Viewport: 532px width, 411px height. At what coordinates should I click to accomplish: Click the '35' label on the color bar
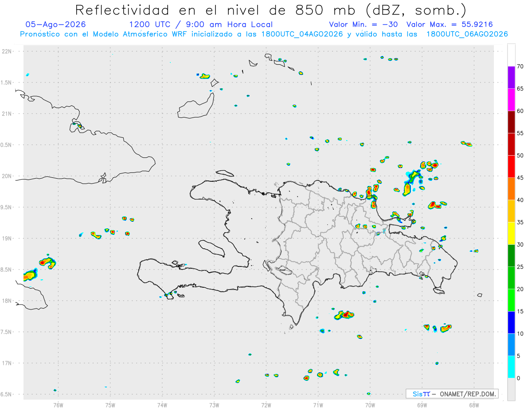pyautogui.click(x=520, y=222)
